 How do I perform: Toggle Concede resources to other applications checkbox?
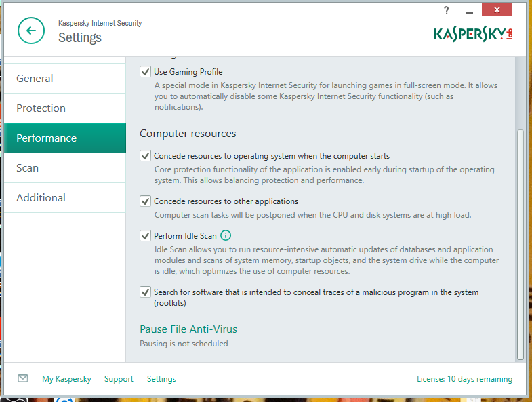click(145, 201)
